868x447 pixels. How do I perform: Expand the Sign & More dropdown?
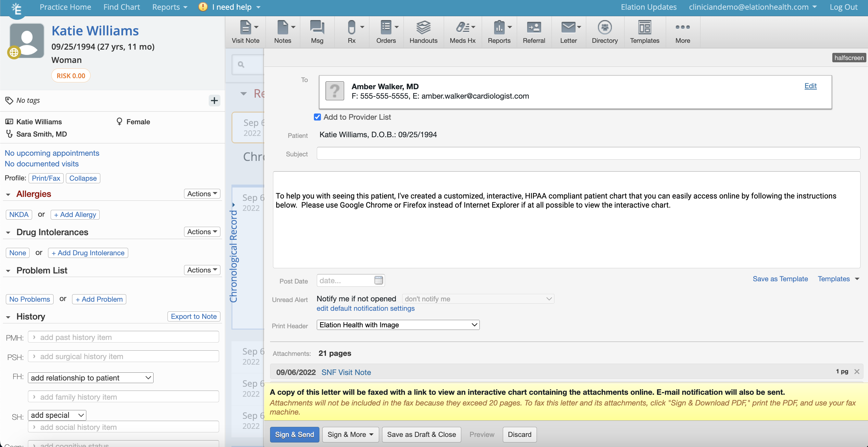pyautogui.click(x=351, y=435)
